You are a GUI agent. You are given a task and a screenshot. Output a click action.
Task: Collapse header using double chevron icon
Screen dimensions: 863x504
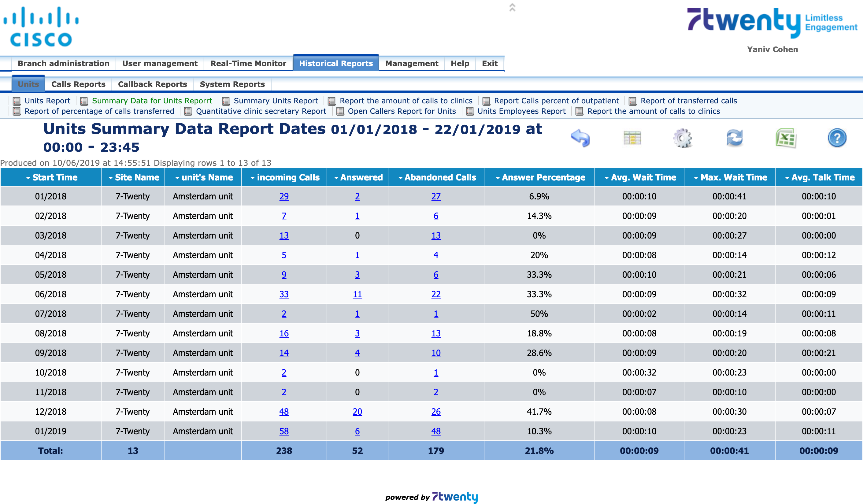point(512,7)
